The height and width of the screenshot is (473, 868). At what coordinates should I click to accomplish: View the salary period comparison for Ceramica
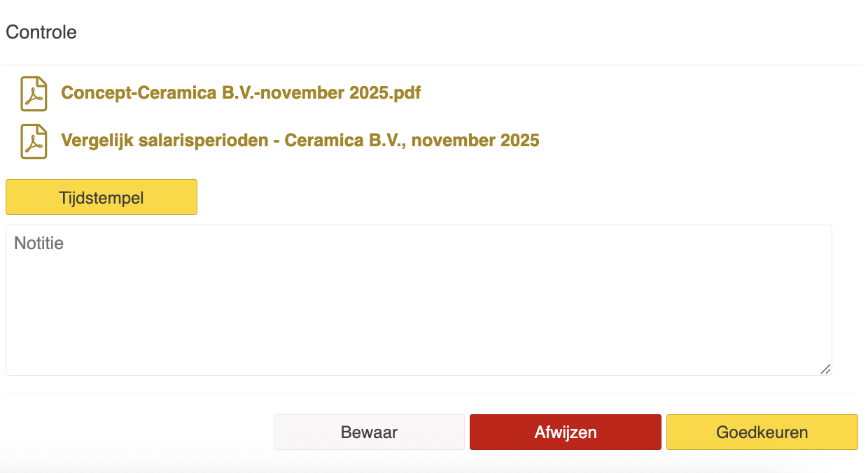point(300,141)
